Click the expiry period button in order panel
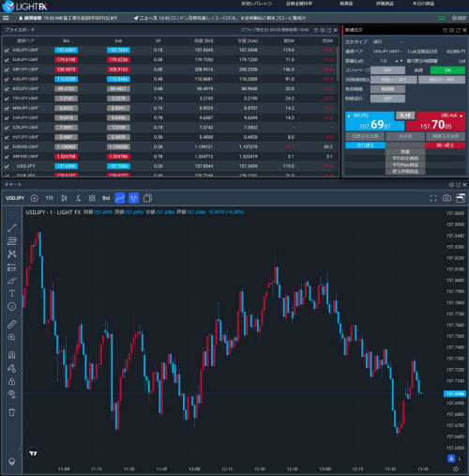This screenshot has height=476, width=469. [x=387, y=89]
